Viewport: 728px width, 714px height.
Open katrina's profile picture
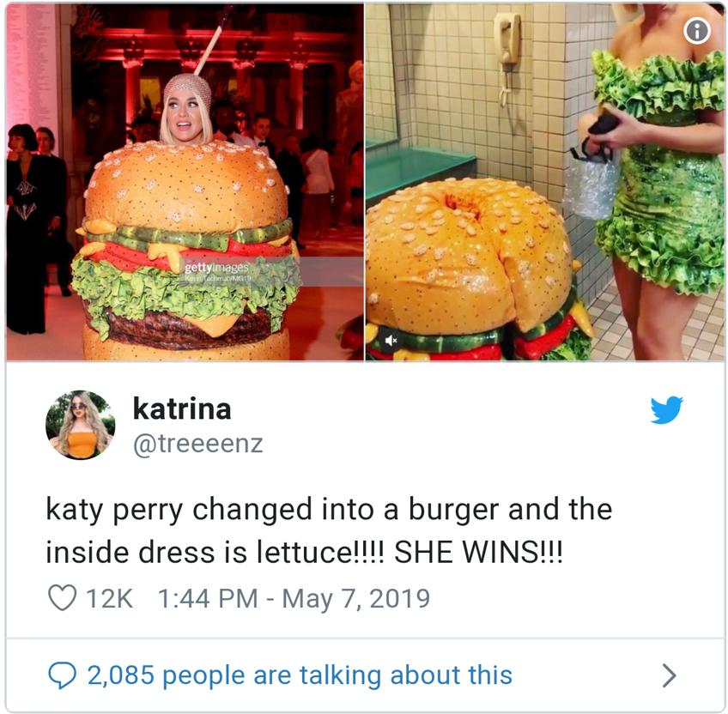coord(80,425)
